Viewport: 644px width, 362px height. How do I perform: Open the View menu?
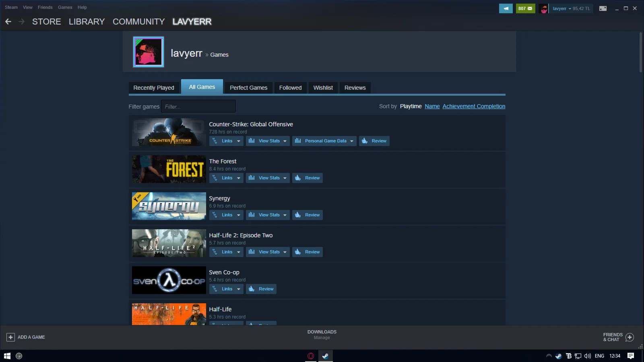(28, 7)
